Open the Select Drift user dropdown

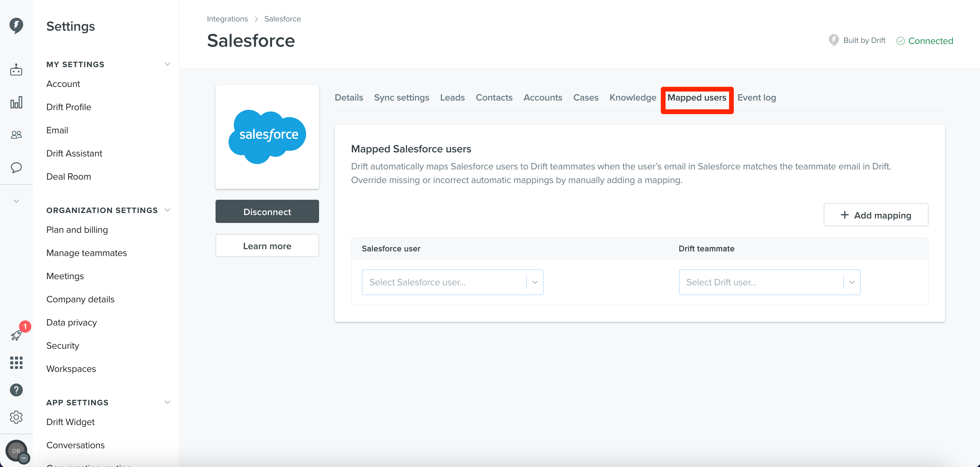[x=769, y=282]
